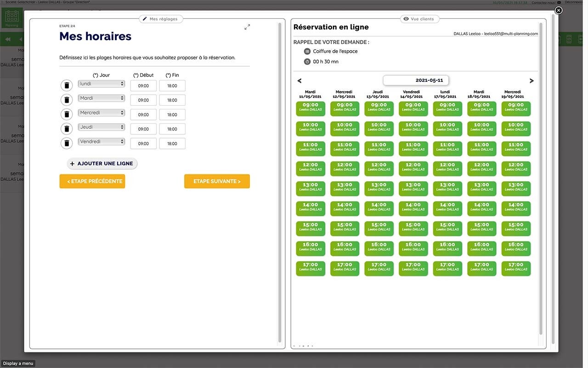Open the 2021-05-11 date picker
This screenshot has height=368, width=588.
coord(416,80)
